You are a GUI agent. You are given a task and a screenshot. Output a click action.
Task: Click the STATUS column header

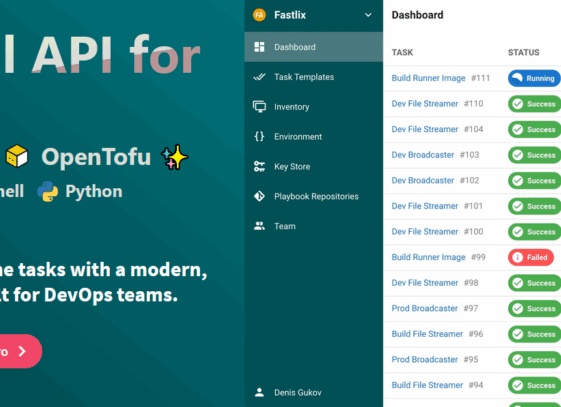[523, 53]
